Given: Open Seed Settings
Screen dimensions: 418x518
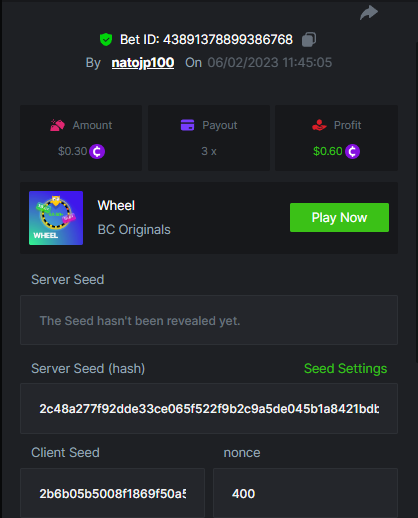Looking at the screenshot, I should pyautogui.click(x=345, y=369).
